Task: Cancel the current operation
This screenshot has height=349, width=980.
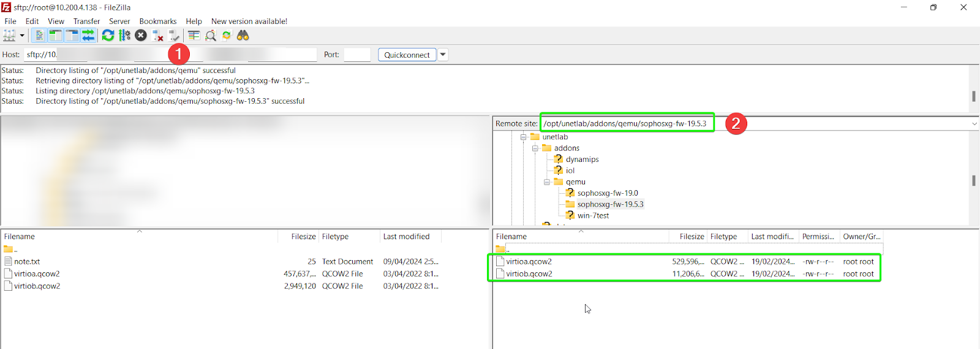Action: 141,36
